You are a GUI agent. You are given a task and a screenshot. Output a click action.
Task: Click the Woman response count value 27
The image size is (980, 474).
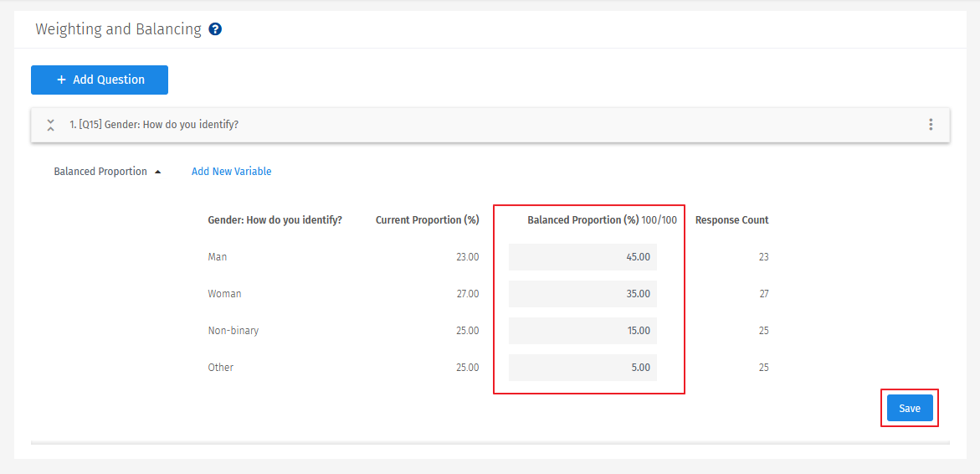pyautogui.click(x=763, y=294)
